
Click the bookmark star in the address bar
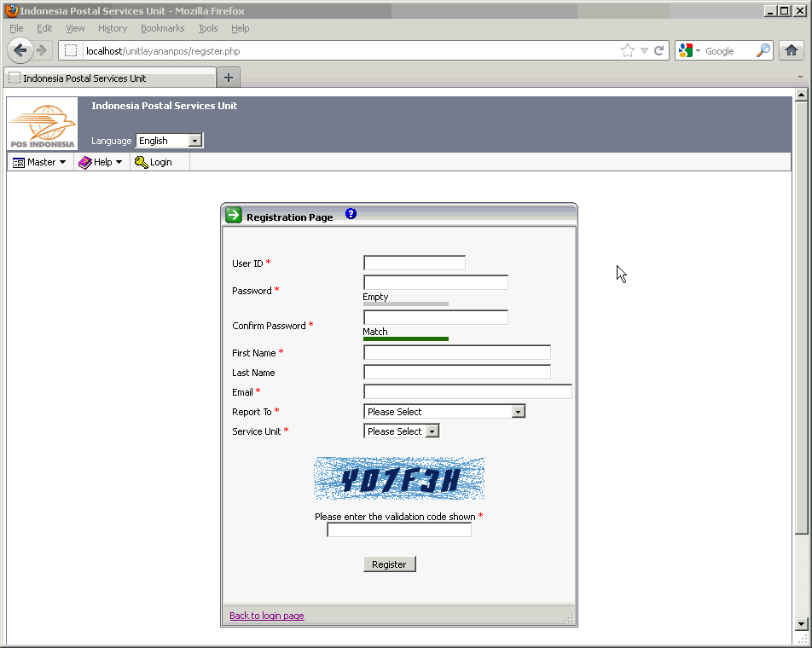click(629, 50)
